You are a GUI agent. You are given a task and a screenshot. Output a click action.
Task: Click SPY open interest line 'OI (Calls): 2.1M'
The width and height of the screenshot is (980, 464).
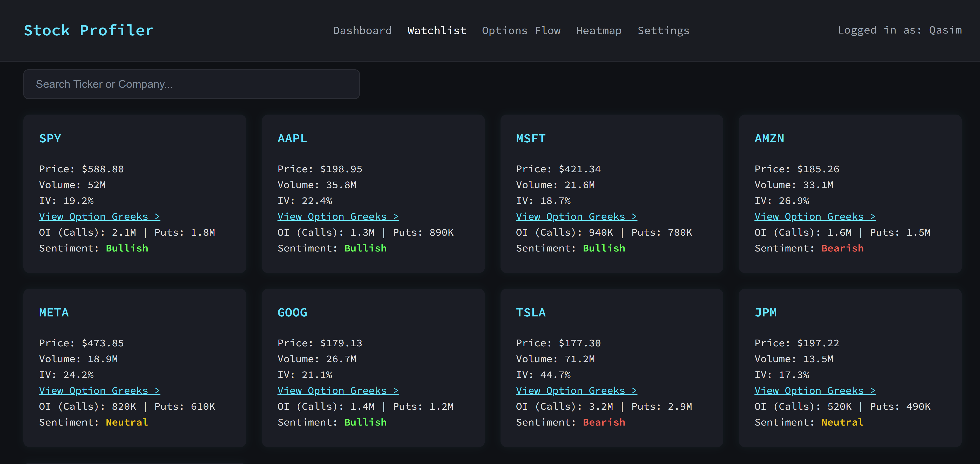click(x=127, y=233)
